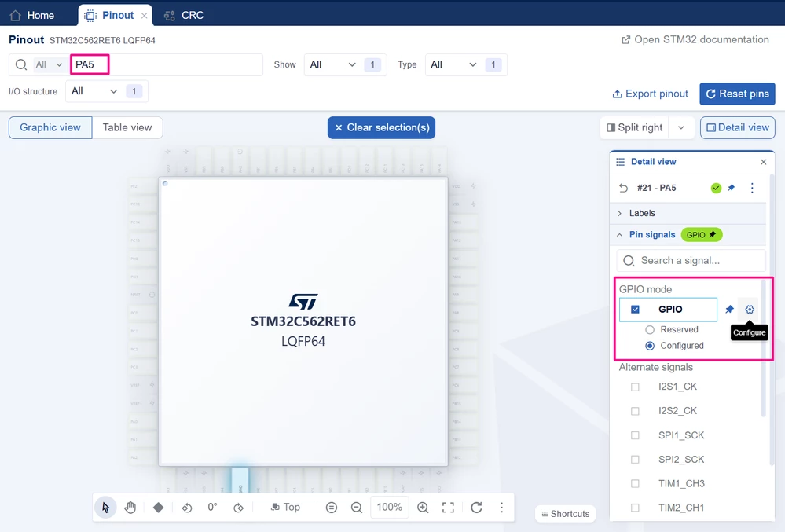
Task: Close the Detail view panel
Action: 764,162
